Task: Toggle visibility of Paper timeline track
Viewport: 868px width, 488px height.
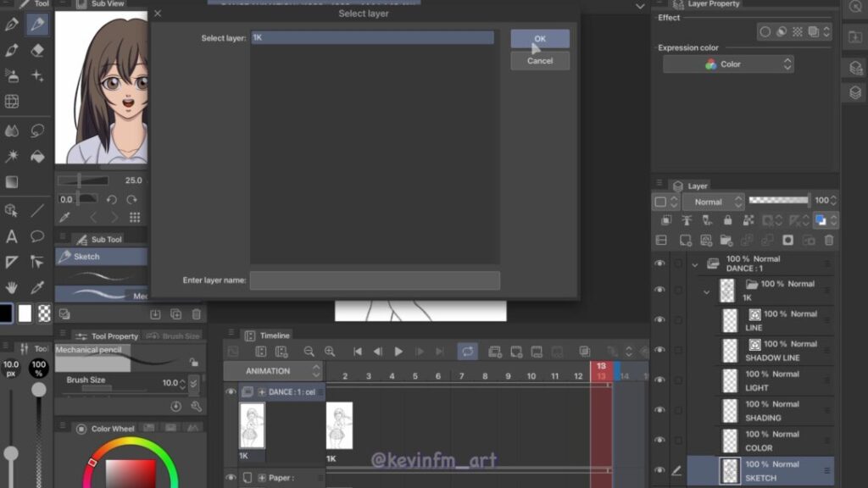Action: [231, 478]
